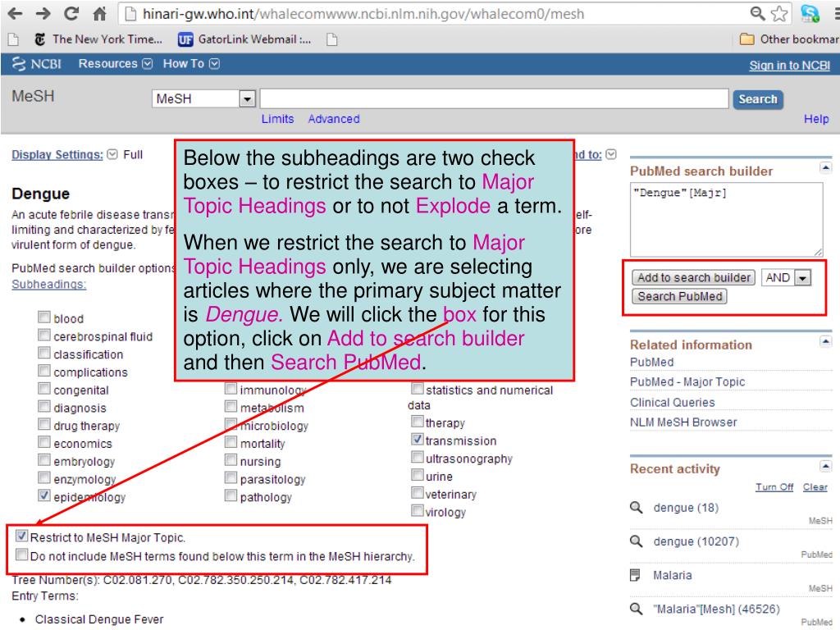
Task: Open the Advanced search link
Action: pos(334,119)
